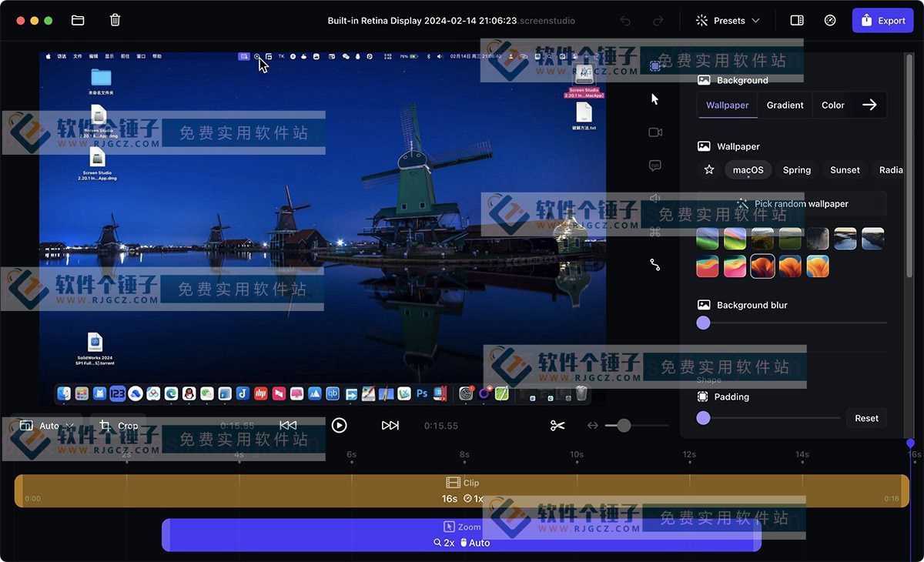
Task: Toggle the right sidebar panel visibility
Action: coord(797,21)
